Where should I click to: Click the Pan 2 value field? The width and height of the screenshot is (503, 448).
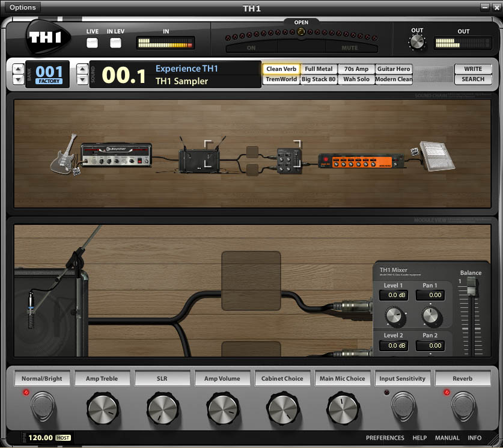point(430,346)
